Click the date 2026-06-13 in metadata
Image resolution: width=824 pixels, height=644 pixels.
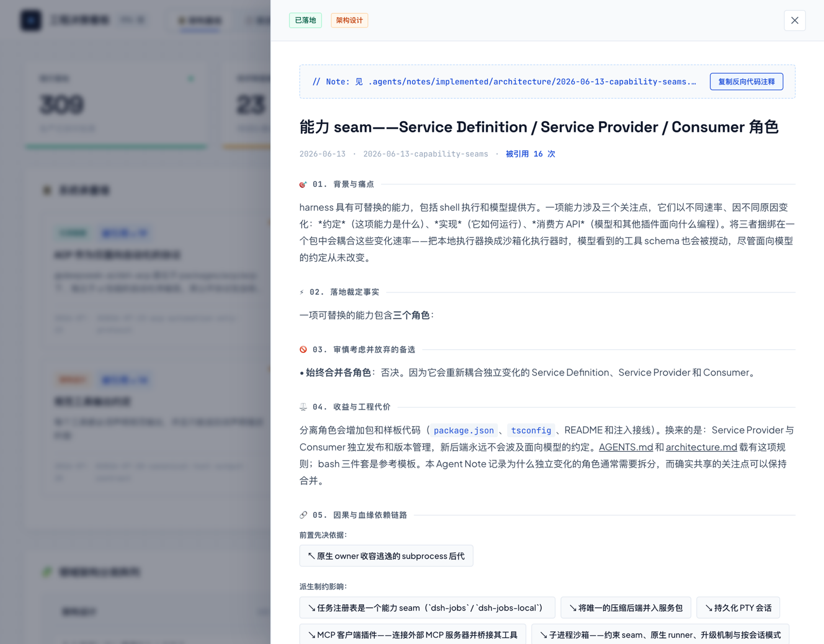click(322, 154)
